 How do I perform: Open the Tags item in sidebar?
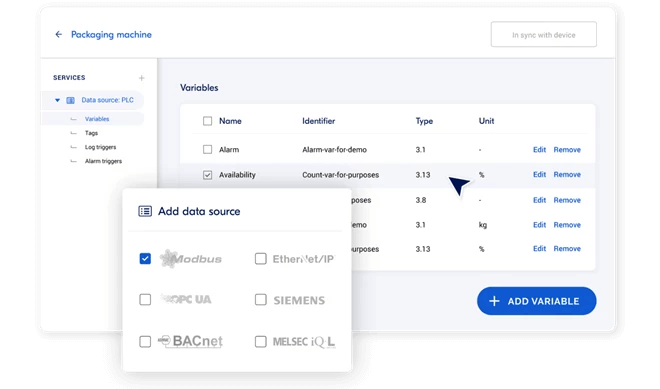(x=91, y=133)
